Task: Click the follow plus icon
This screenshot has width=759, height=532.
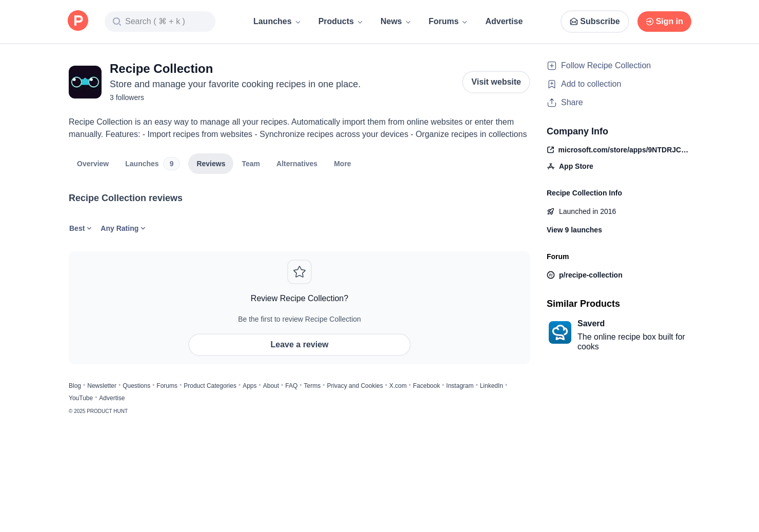Action: point(552,66)
